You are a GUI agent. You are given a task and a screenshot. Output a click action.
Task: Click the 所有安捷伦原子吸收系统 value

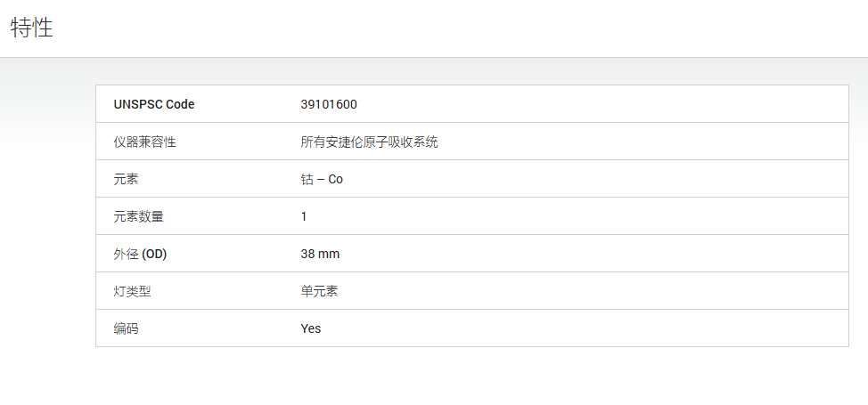coord(369,142)
